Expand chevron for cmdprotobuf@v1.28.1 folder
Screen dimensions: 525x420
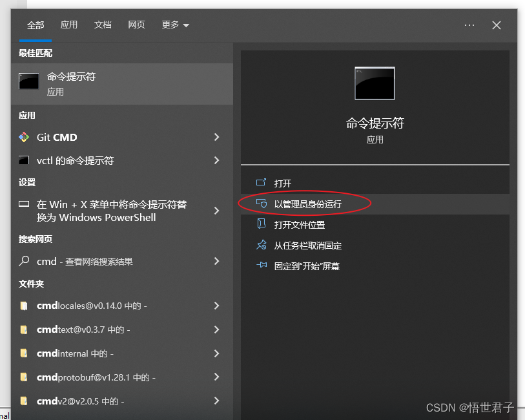[216, 377]
